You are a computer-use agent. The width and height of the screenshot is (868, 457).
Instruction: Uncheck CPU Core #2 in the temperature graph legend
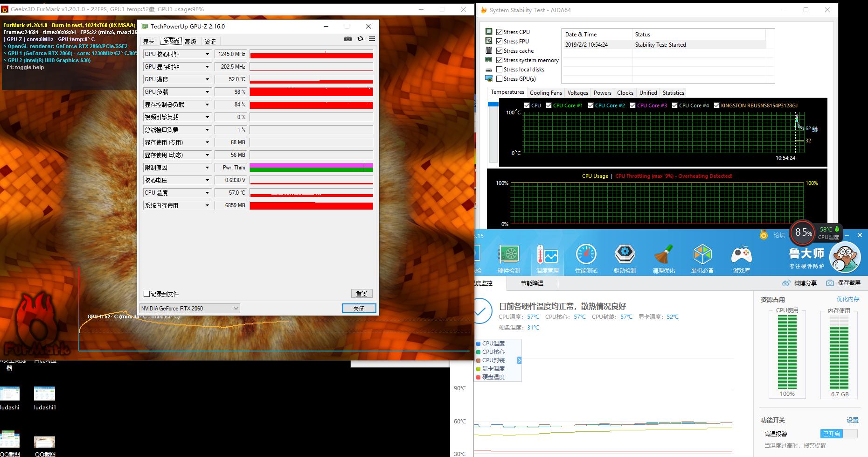(590, 105)
